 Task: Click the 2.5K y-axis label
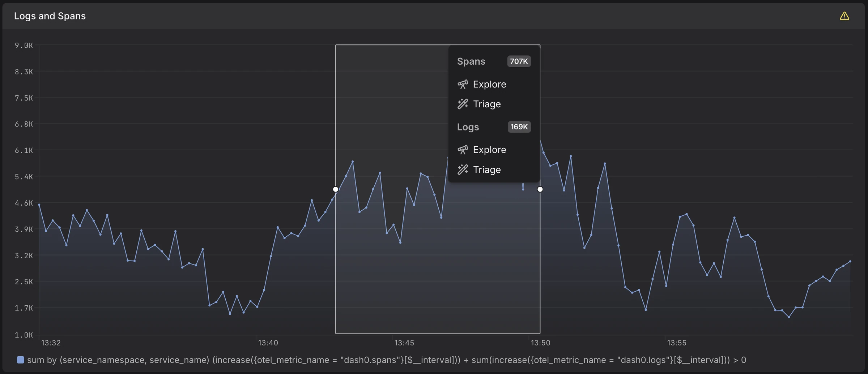click(24, 281)
